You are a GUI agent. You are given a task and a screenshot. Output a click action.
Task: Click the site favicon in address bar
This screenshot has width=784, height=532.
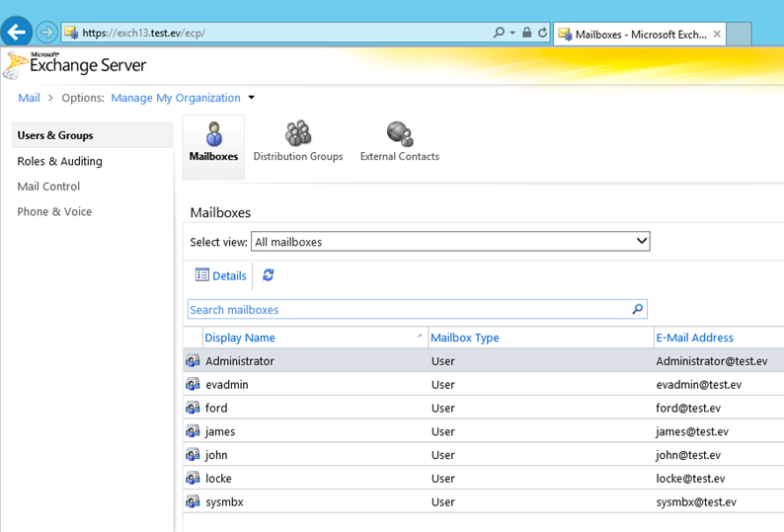point(71,33)
